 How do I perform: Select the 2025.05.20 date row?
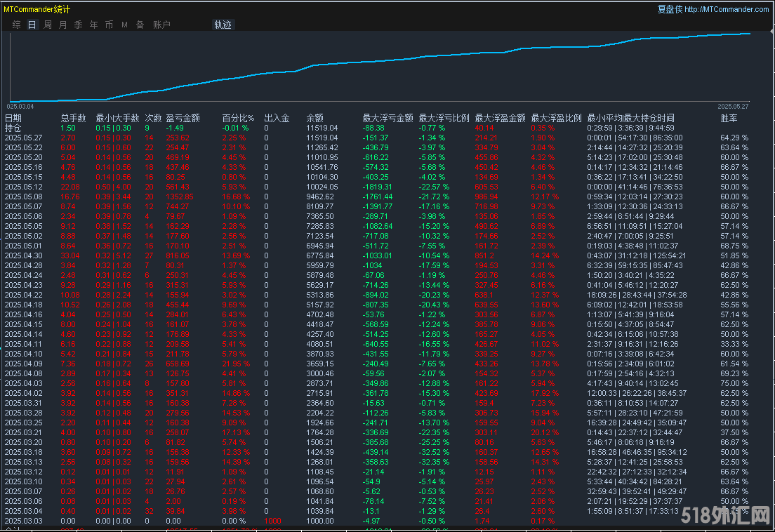click(x=24, y=158)
